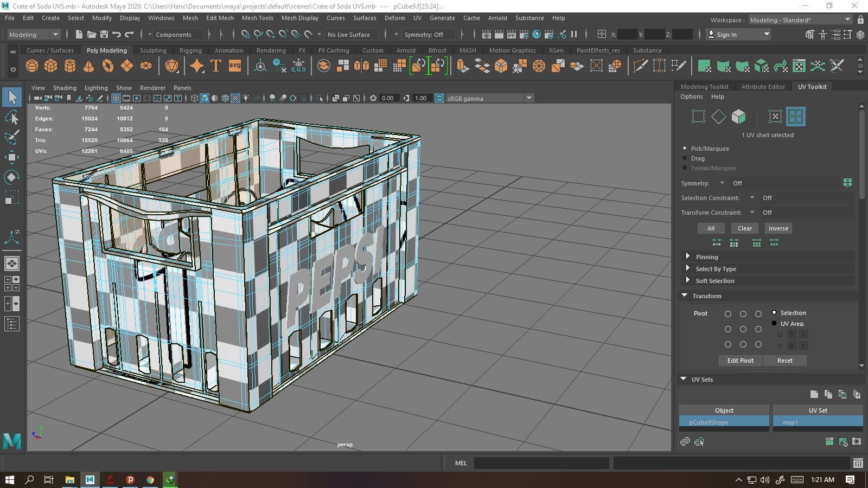Click the SVG import shelf icon

click(x=234, y=66)
